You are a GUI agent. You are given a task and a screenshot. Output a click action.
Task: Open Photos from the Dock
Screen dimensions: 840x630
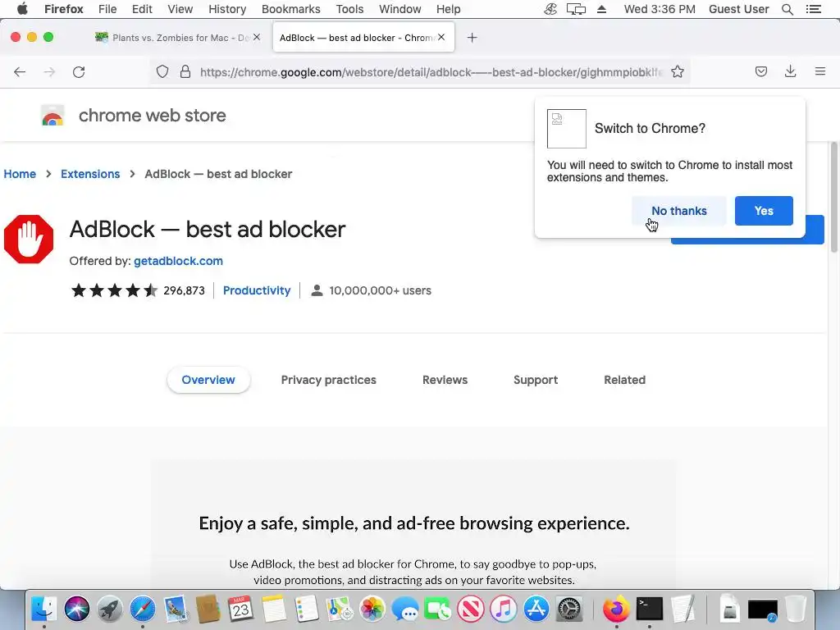pos(372,609)
